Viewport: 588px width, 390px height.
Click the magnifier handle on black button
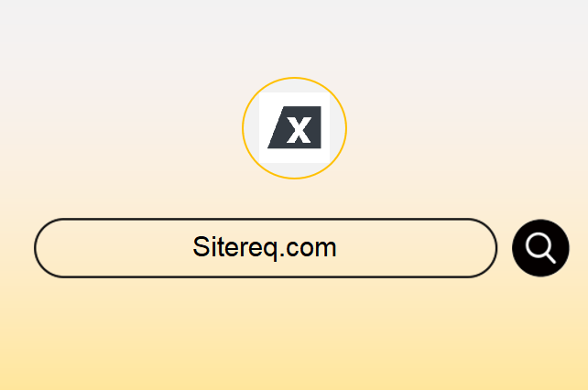click(x=550, y=259)
